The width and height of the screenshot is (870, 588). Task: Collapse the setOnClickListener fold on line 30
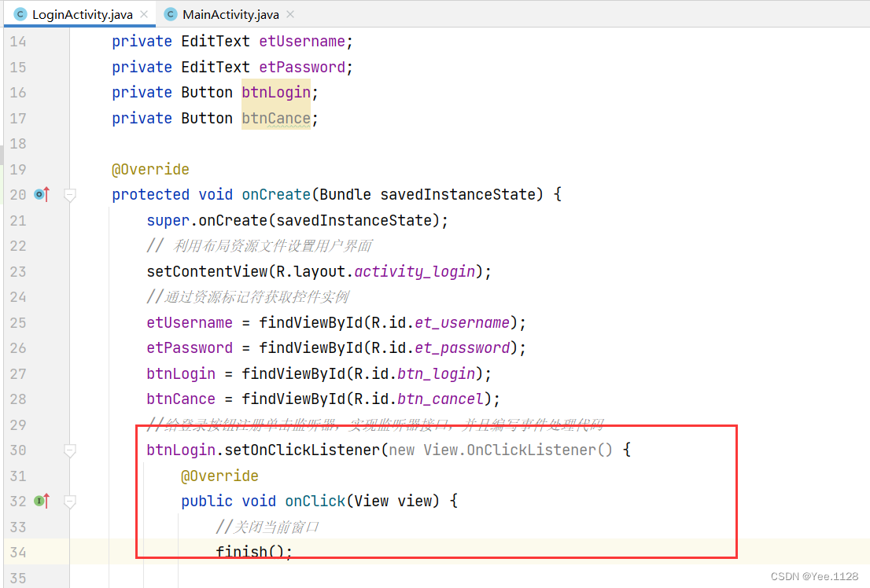[x=70, y=450]
